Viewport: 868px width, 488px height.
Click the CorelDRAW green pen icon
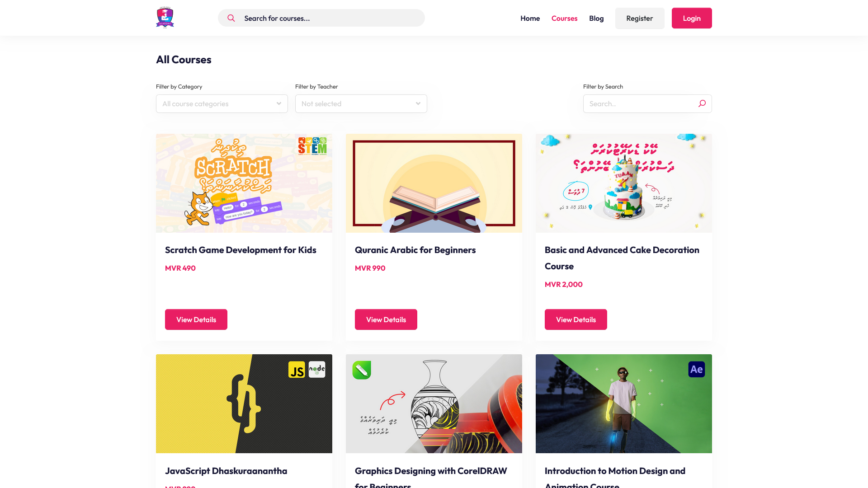[362, 370]
